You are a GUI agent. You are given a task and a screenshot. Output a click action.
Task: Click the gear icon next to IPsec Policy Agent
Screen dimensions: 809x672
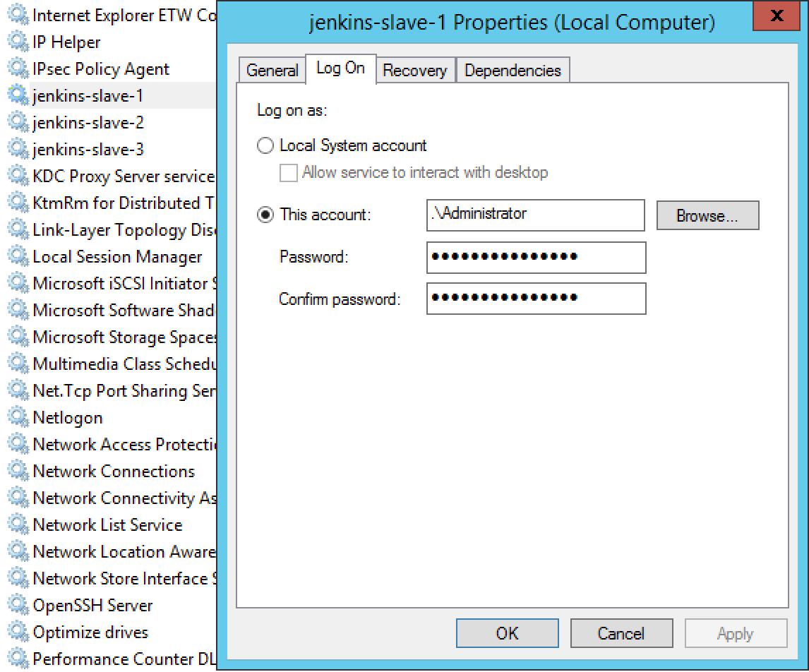coord(18,68)
